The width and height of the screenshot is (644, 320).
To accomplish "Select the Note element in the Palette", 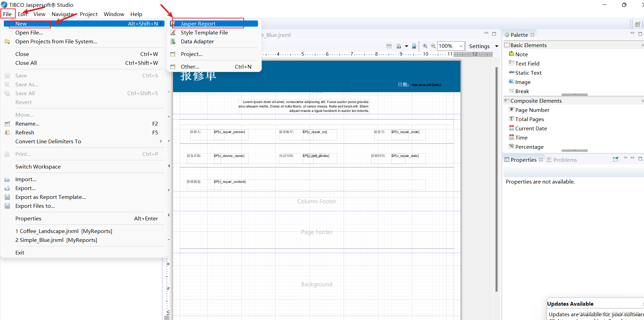I will [521, 54].
